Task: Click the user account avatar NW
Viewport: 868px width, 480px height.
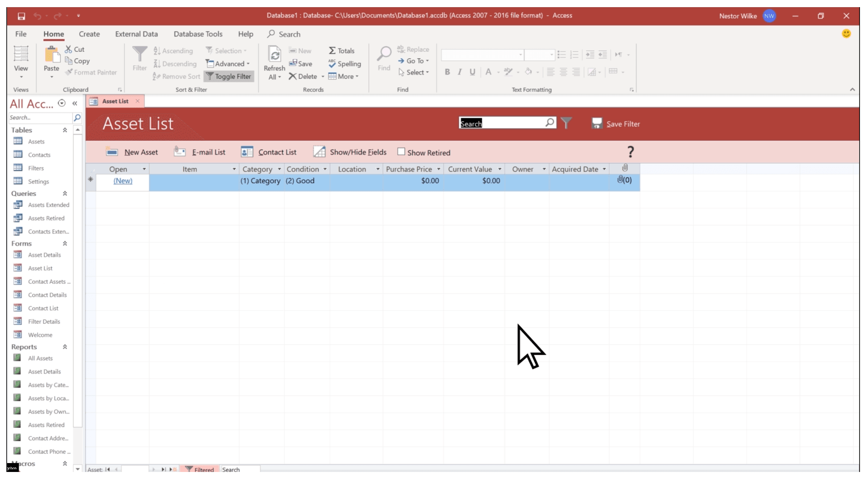Action: click(x=769, y=16)
